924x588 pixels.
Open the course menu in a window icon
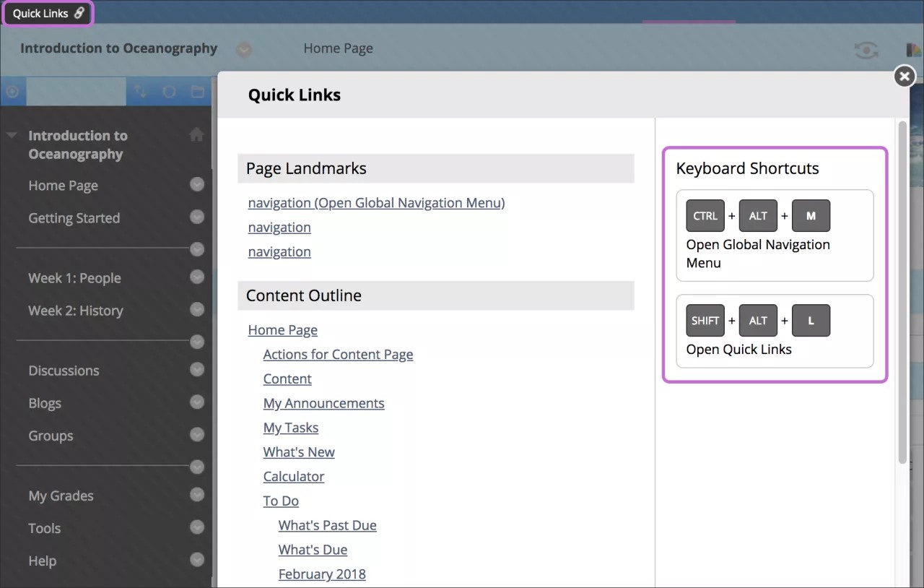[196, 91]
